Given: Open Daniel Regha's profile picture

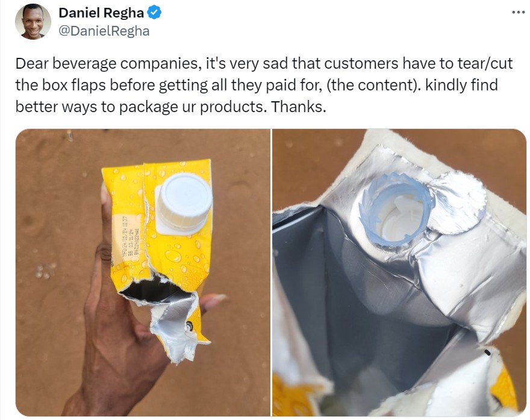Looking at the screenshot, I should point(33,22).
